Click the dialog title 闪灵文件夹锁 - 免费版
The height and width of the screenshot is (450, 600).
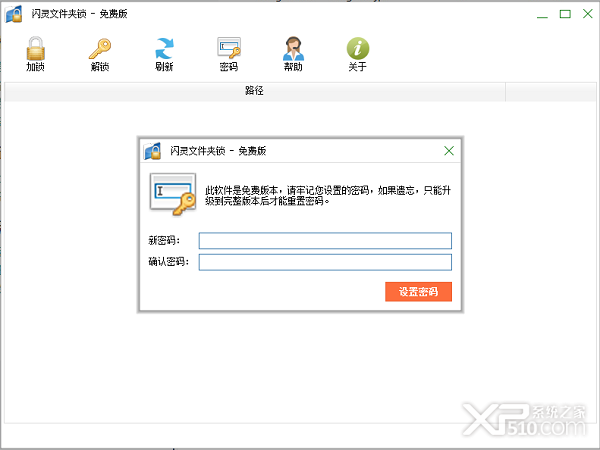(218, 151)
